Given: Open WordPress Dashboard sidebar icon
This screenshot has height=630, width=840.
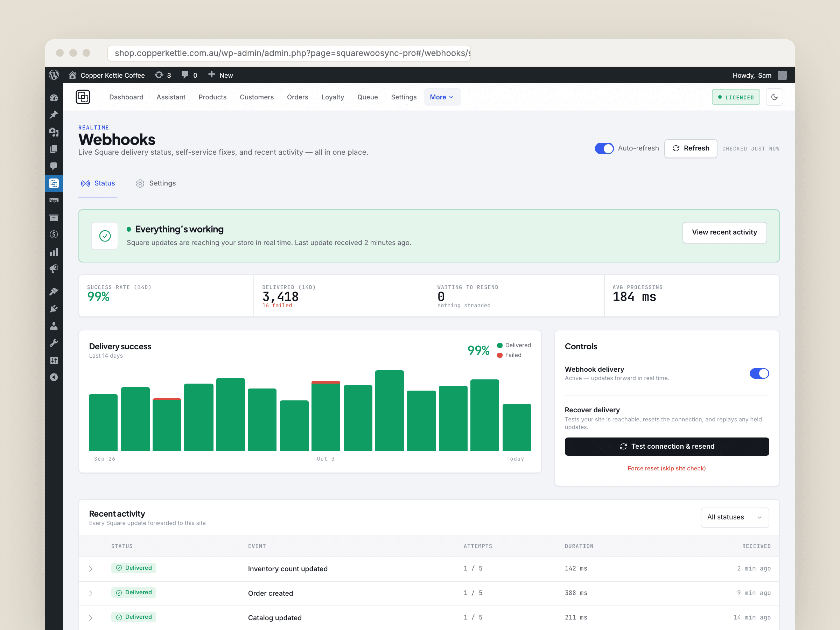Looking at the screenshot, I should 54,98.
